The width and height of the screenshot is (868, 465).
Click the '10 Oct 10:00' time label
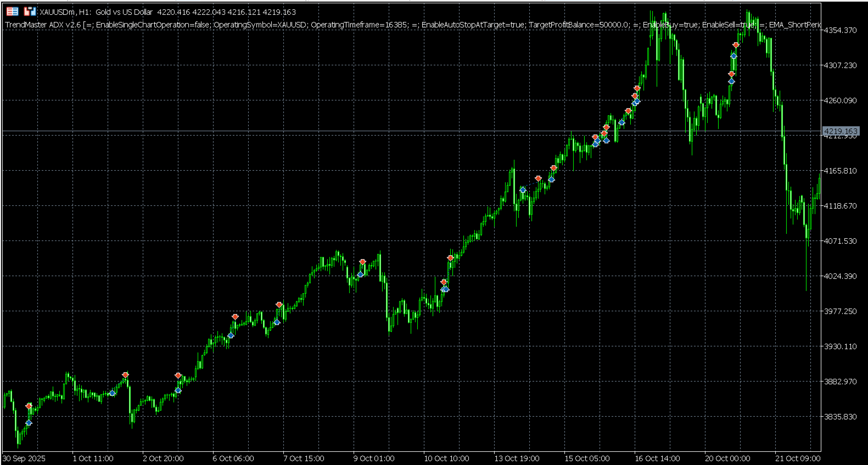click(446, 458)
